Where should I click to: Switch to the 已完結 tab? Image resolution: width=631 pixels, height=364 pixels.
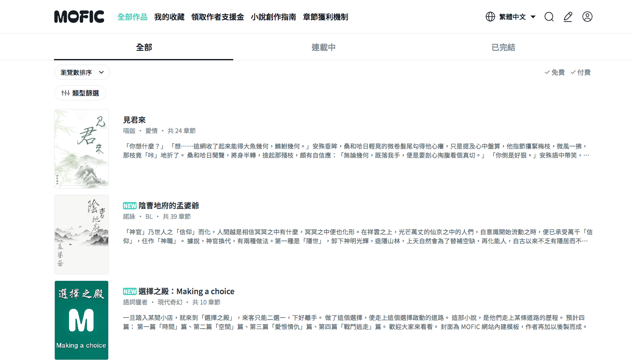(503, 47)
